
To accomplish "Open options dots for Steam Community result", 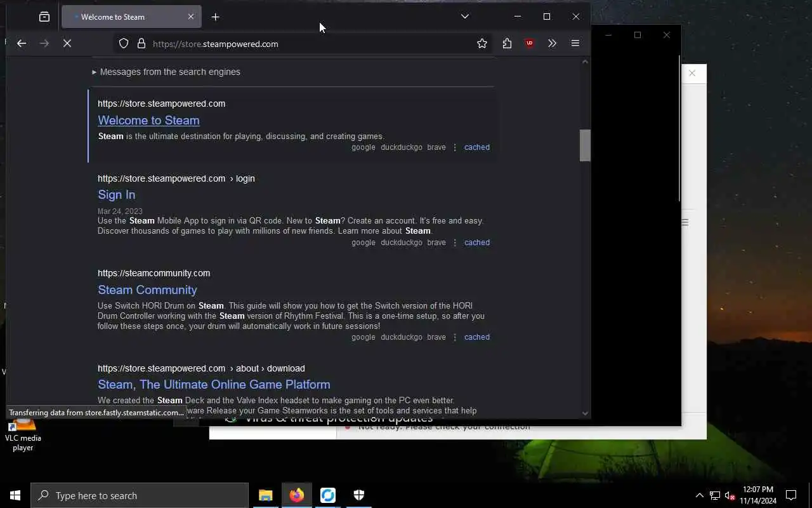I will (x=455, y=337).
